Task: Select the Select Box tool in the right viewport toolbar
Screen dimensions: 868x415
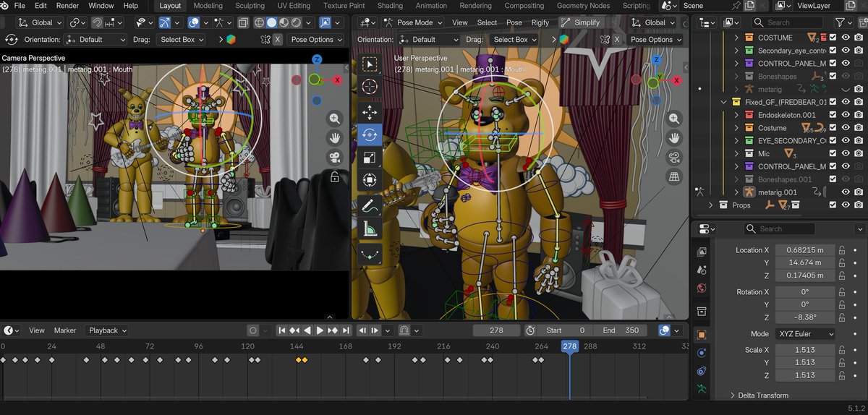Action: click(370, 64)
